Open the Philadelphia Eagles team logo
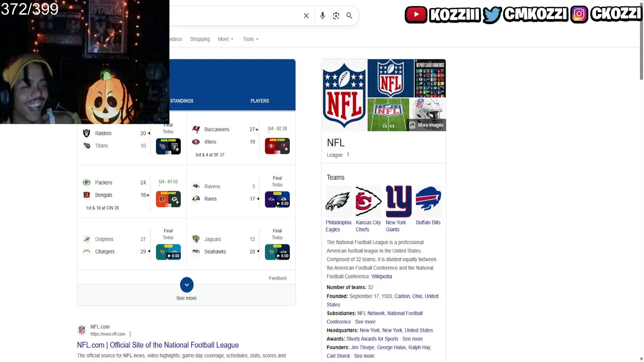Viewport: 644px width, 362px height. click(x=338, y=202)
